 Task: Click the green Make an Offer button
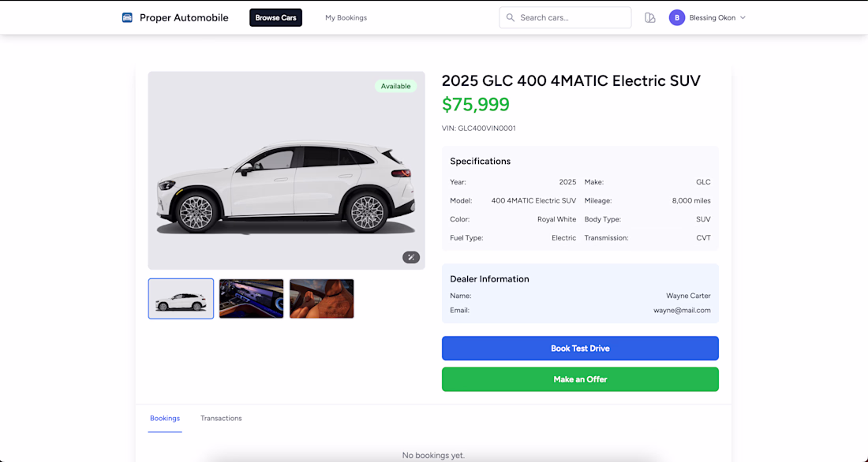580,379
